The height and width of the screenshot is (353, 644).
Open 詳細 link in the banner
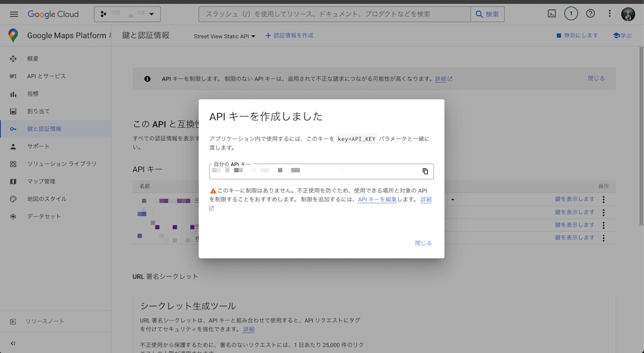(x=443, y=79)
